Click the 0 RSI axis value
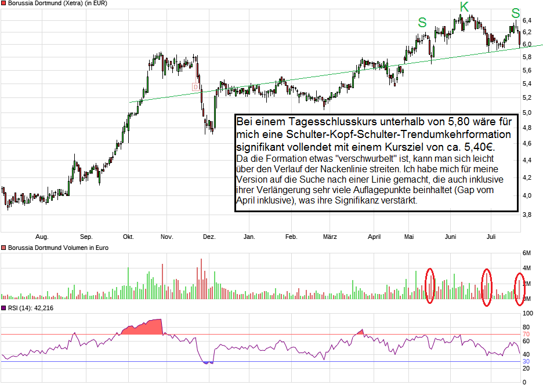 click(524, 382)
